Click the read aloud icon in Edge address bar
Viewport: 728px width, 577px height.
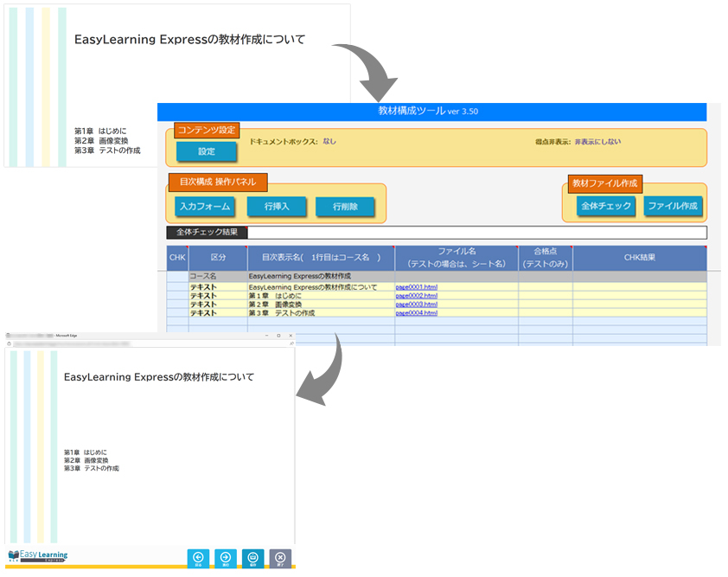coord(291,343)
